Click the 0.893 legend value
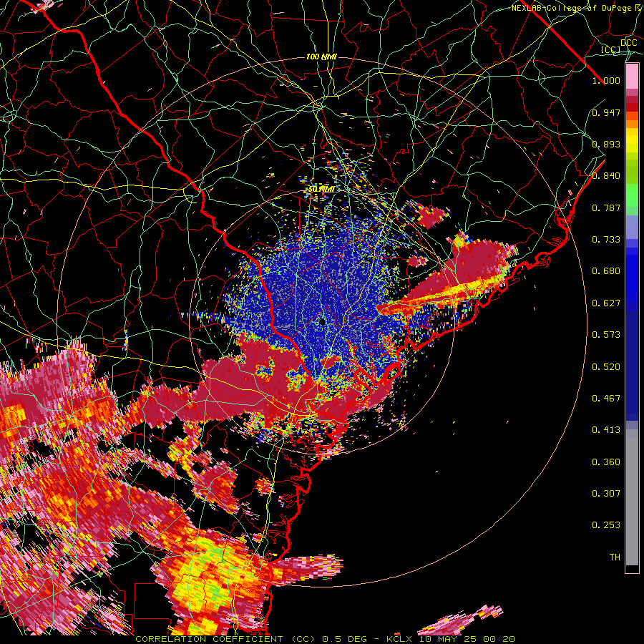The width and height of the screenshot is (644, 644). click(606, 144)
